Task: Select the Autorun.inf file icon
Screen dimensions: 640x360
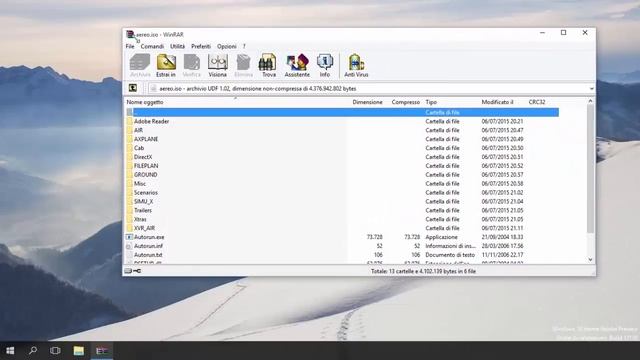Action: point(129,246)
